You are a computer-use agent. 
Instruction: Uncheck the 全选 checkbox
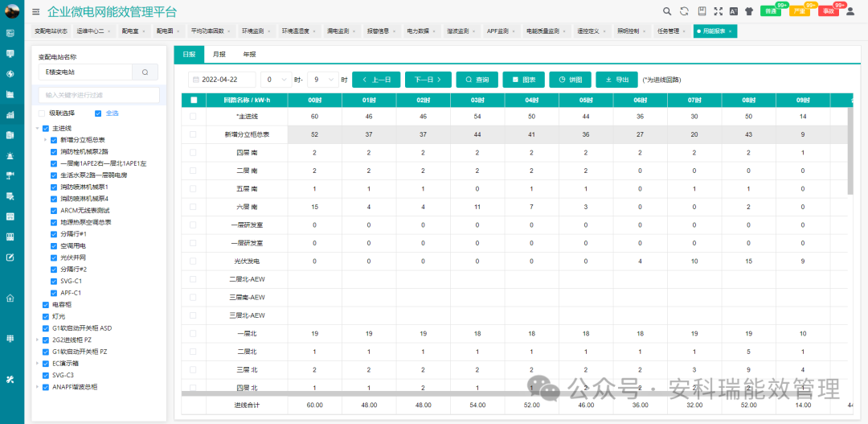click(98, 113)
